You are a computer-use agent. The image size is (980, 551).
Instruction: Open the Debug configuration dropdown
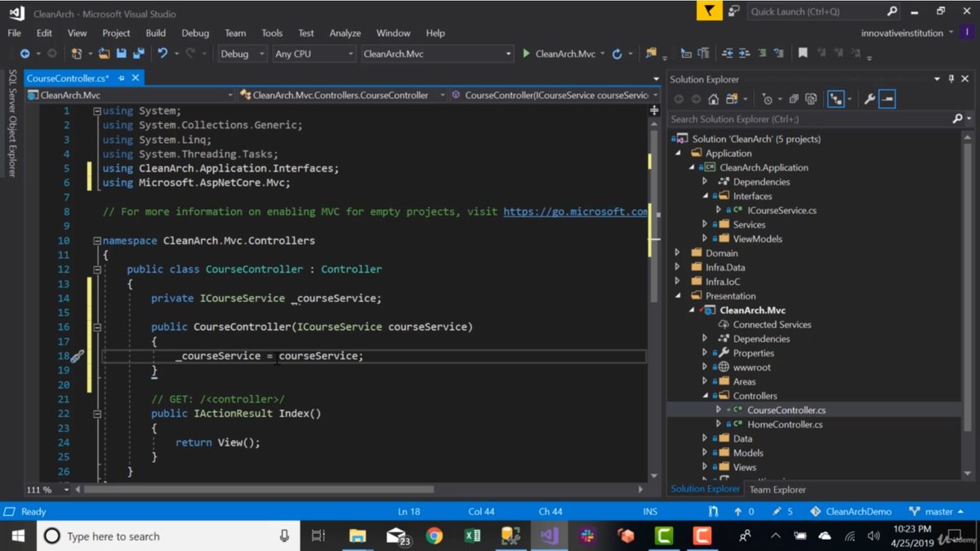pyautogui.click(x=243, y=54)
